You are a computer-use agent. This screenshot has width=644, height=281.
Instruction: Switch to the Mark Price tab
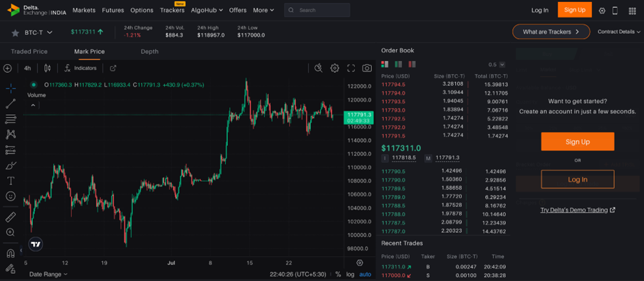(x=89, y=52)
